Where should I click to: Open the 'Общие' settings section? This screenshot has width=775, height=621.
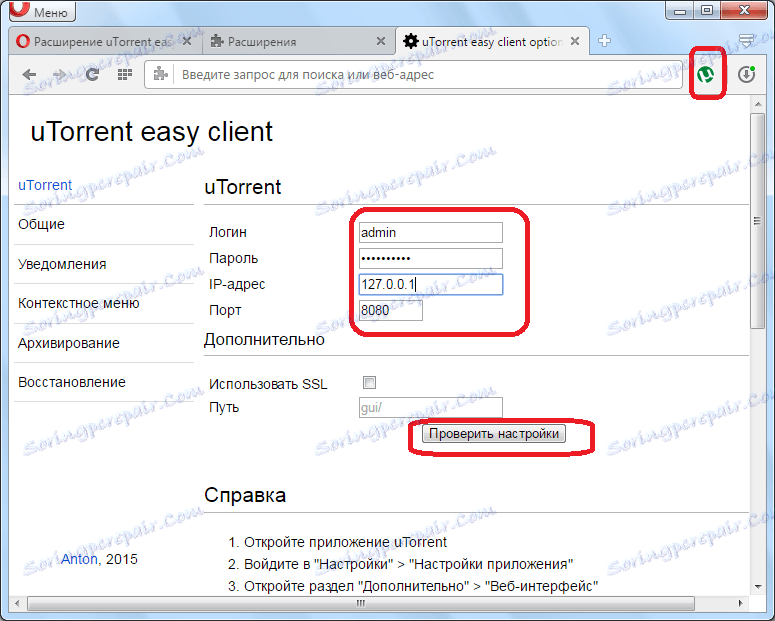(42, 224)
